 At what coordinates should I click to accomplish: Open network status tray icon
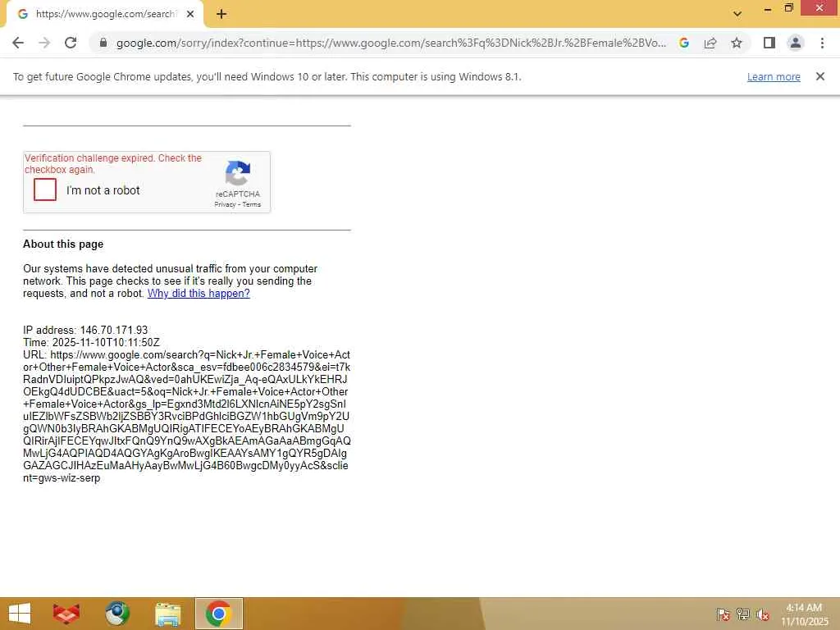point(743,614)
